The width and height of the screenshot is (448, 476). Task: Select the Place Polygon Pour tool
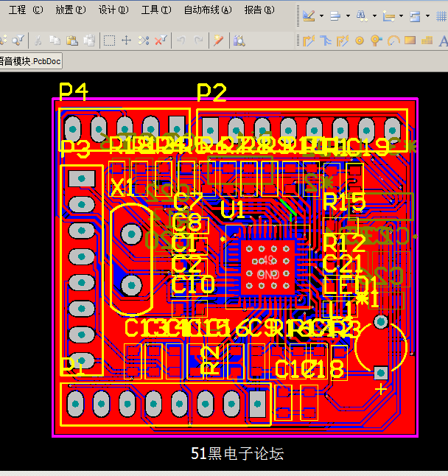coord(427,40)
